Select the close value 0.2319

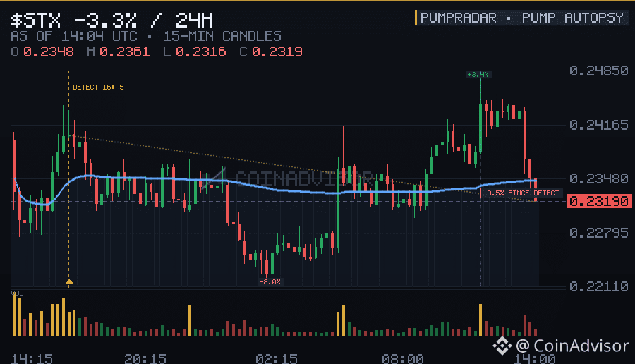pyautogui.click(x=277, y=51)
